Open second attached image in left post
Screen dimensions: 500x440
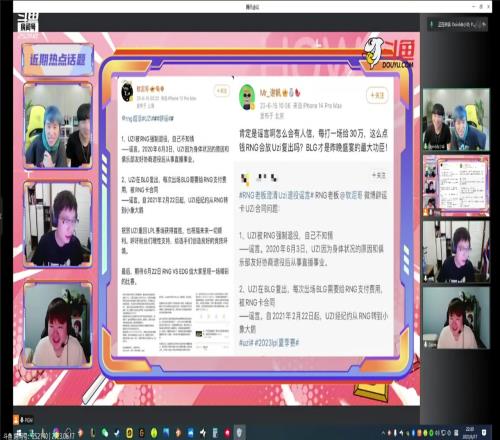tap(175, 322)
